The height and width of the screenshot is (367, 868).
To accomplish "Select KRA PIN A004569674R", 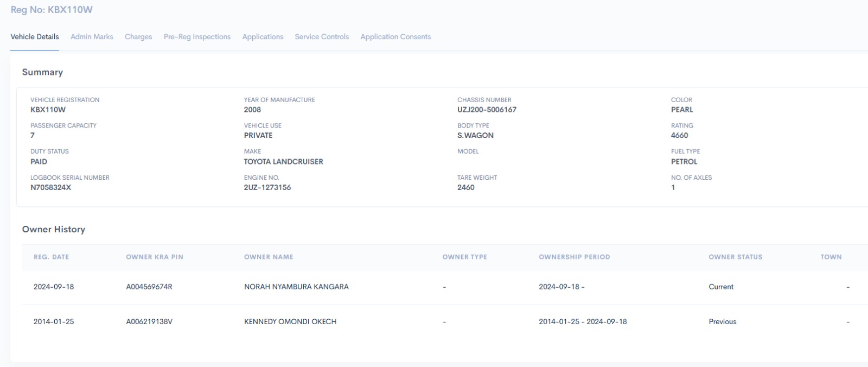I will tap(149, 287).
